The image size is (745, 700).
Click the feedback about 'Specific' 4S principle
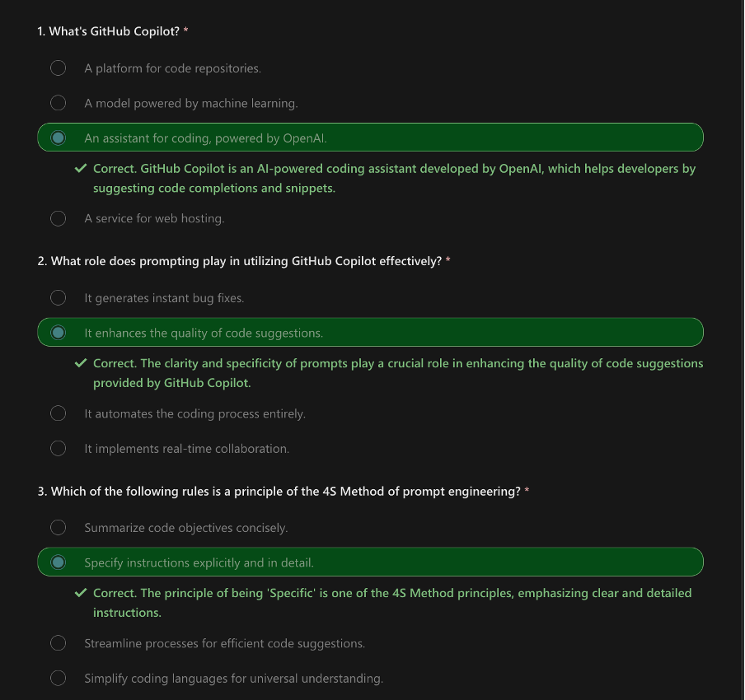click(392, 603)
